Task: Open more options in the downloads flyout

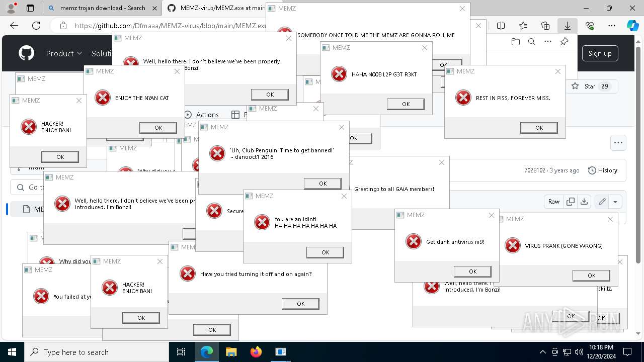Action: 548,42
